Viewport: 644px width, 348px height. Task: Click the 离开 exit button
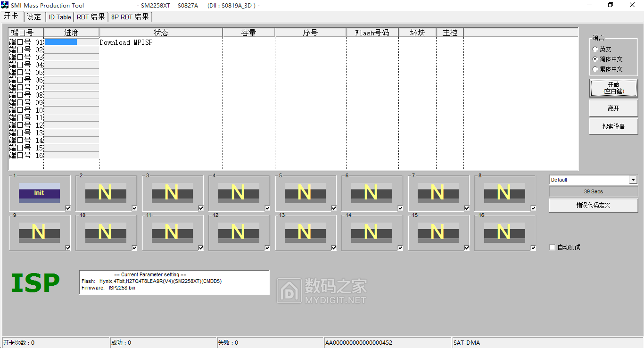click(613, 108)
